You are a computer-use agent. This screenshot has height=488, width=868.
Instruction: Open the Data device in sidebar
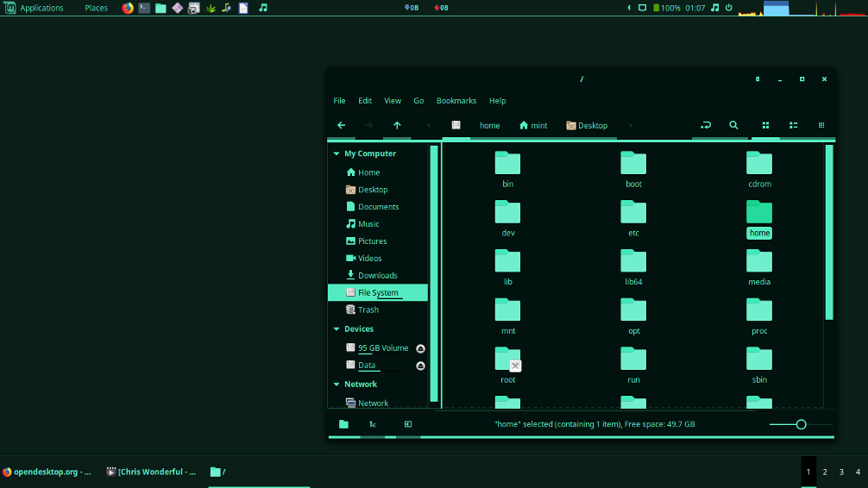click(367, 366)
